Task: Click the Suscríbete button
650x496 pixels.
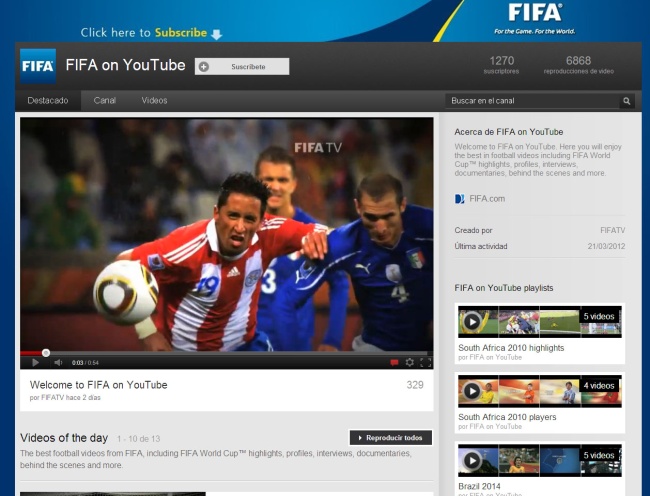Action: click(242, 66)
